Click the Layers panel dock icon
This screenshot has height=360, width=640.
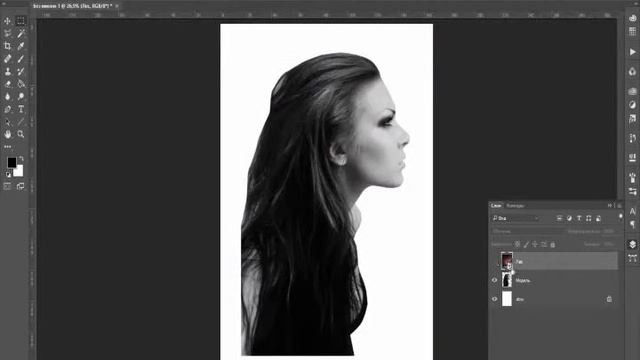pyautogui.click(x=633, y=244)
